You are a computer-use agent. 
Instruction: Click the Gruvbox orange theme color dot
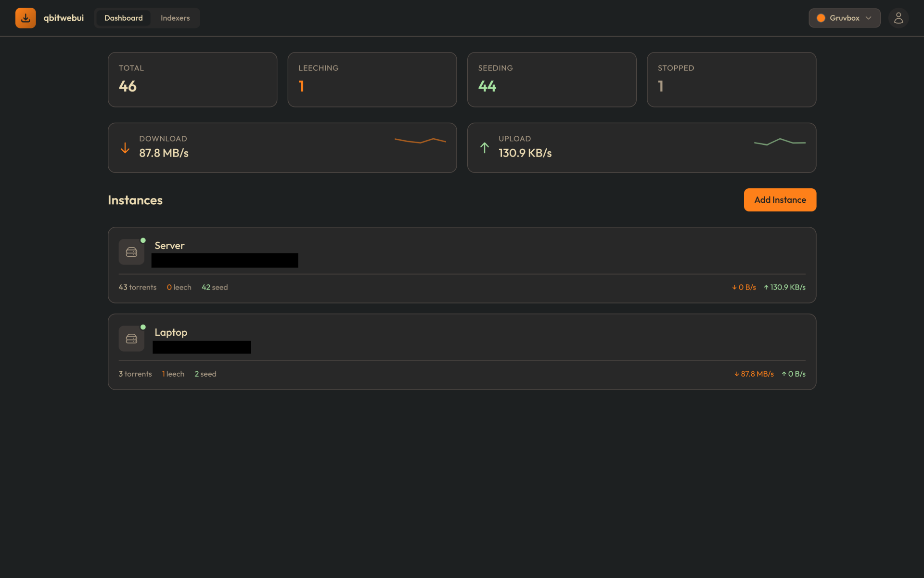[x=821, y=18]
